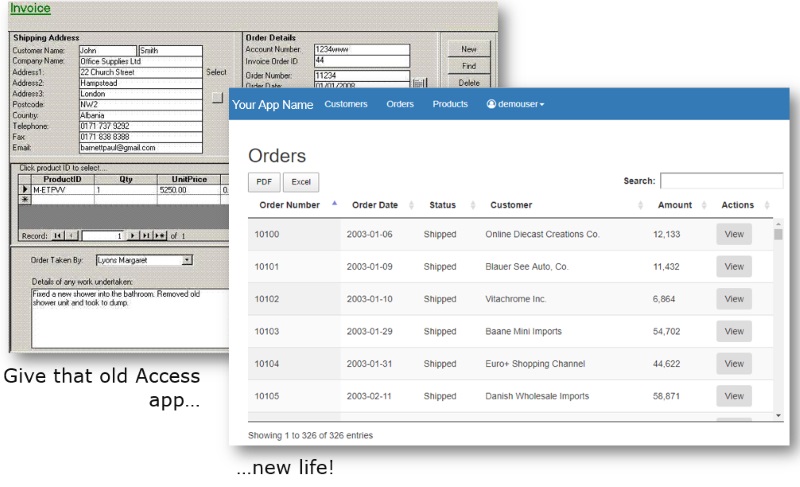Click the scrollbar down arrow in orders table
The width and height of the screenshot is (800, 487).
click(x=778, y=416)
